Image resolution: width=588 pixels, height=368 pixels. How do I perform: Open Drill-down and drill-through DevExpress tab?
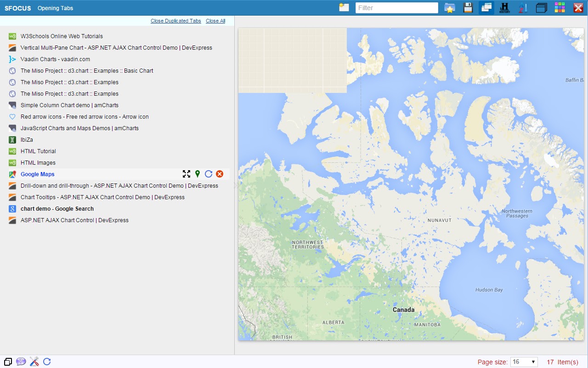click(119, 186)
